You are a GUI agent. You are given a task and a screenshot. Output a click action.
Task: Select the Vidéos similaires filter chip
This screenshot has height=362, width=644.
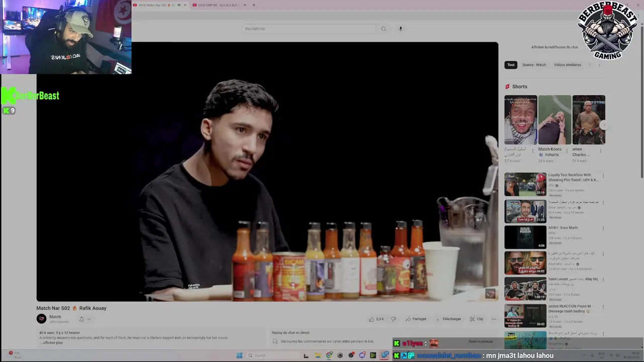568,65
